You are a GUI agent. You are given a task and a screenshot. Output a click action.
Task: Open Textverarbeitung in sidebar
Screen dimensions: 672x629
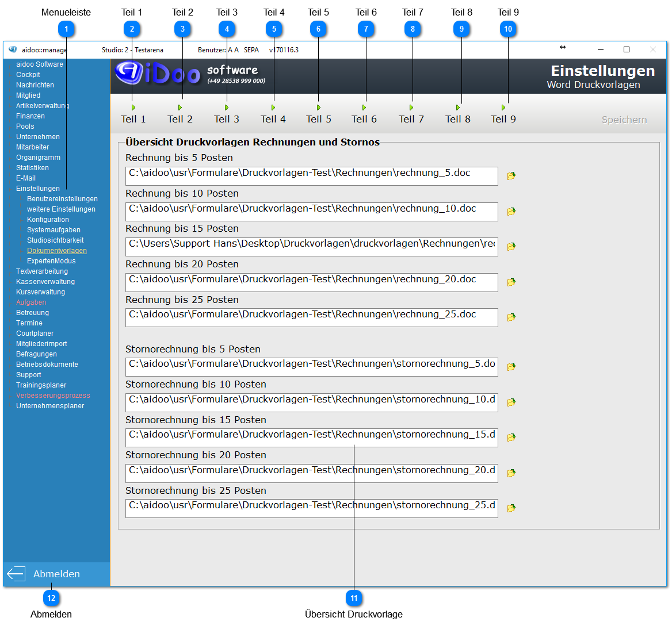pyautogui.click(x=41, y=271)
